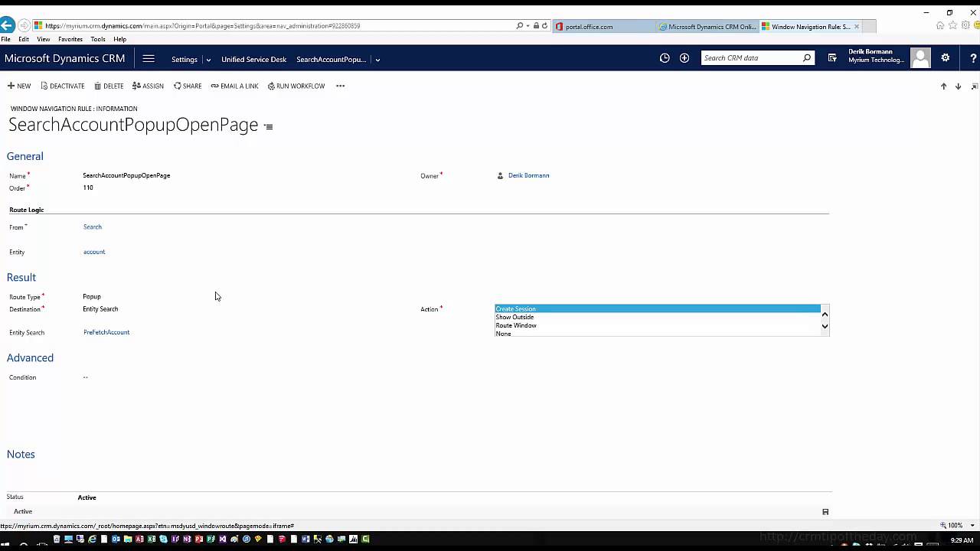Open the browser Tools menu
This screenshot has height=551, width=980.
(98, 39)
